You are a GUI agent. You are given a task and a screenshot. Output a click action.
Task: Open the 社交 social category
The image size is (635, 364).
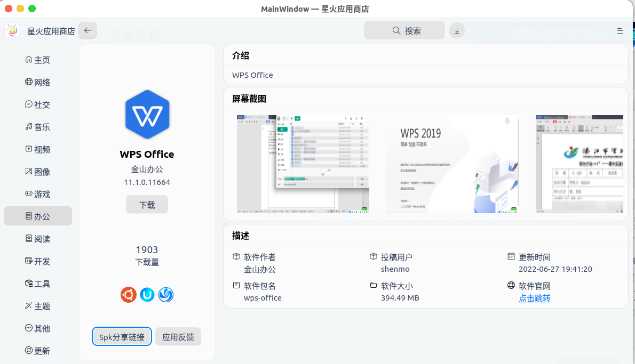(x=38, y=105)
